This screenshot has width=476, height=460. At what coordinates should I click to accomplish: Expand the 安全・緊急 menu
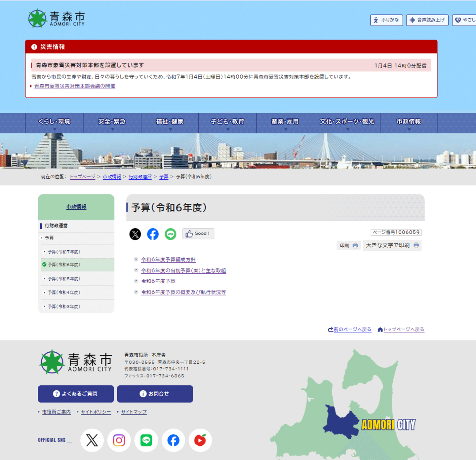click(112, 123)
